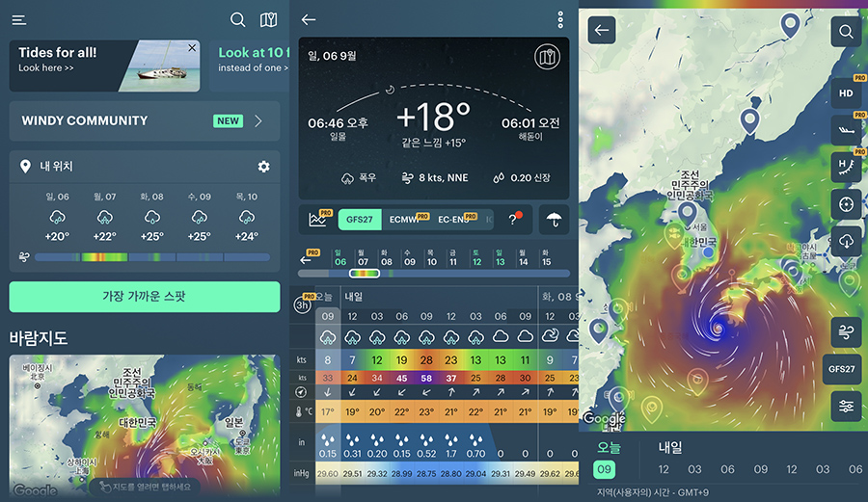Change the GFS27 model on map
The height and width of the screenshot is (502, 868).
pos(841,369)
